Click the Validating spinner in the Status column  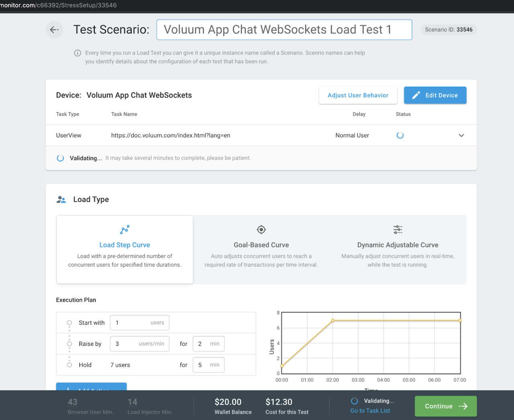coord(400,135)
